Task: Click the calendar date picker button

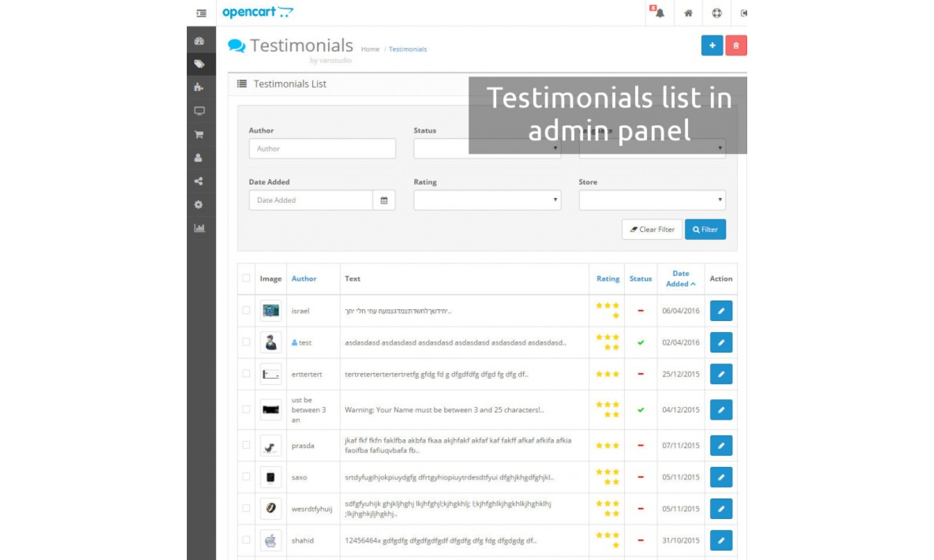Action: tap(384, 200)
